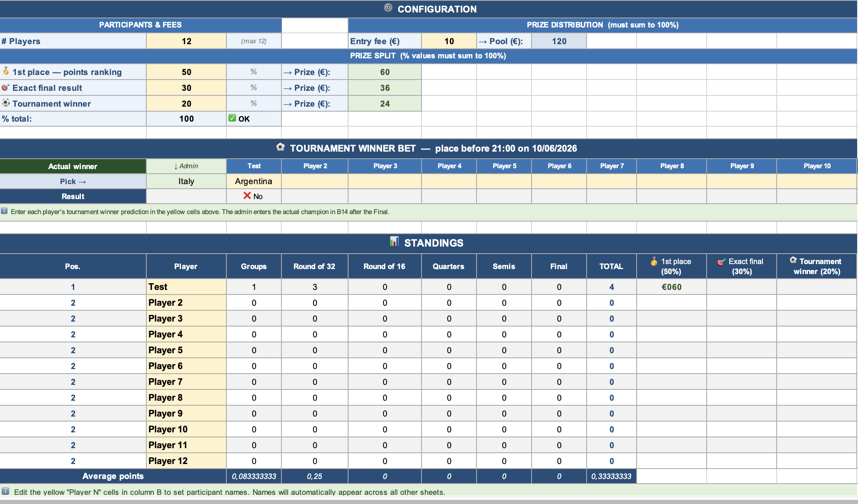The height and width of the screenshot is (504, 858).
Task: Click the soccer ball icon next to Tournament winner
Action: click(6, 102)
